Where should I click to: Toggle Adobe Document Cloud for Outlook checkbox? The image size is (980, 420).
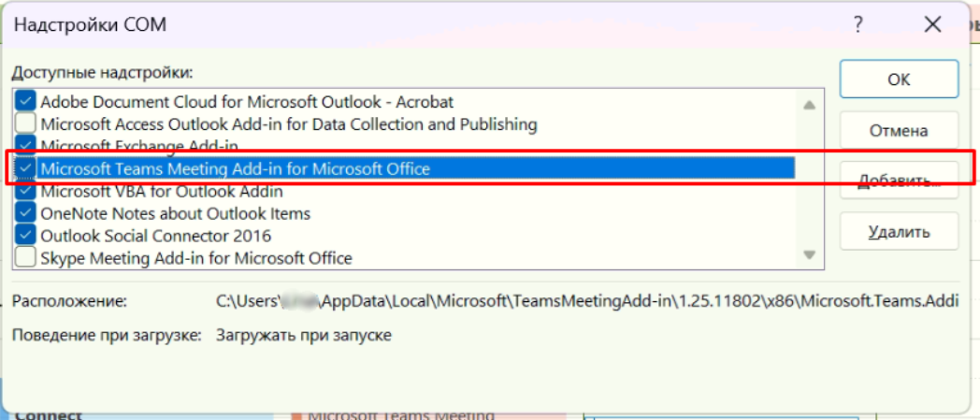tap(25, 101)
